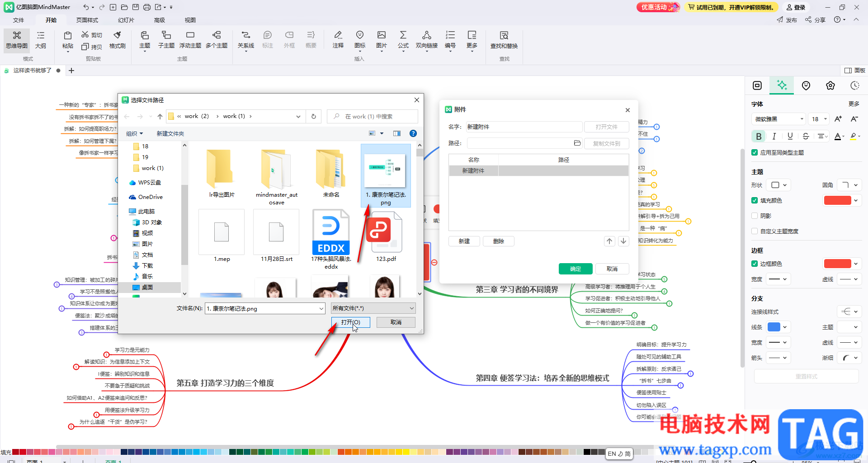Enable 自定义主题宽度 checkbox
This screenshot has height=463, width=868.
755,231
